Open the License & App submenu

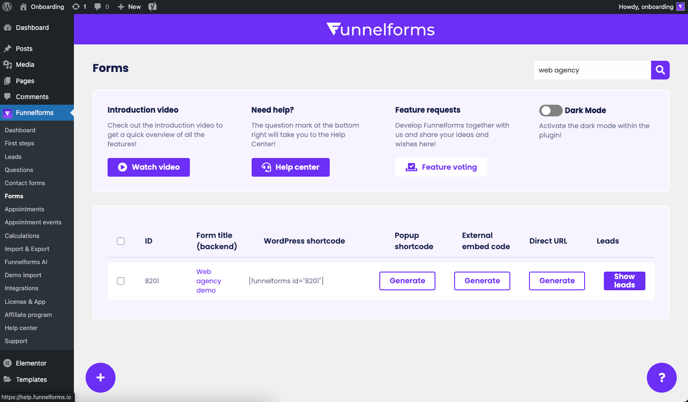coord(25,302)
